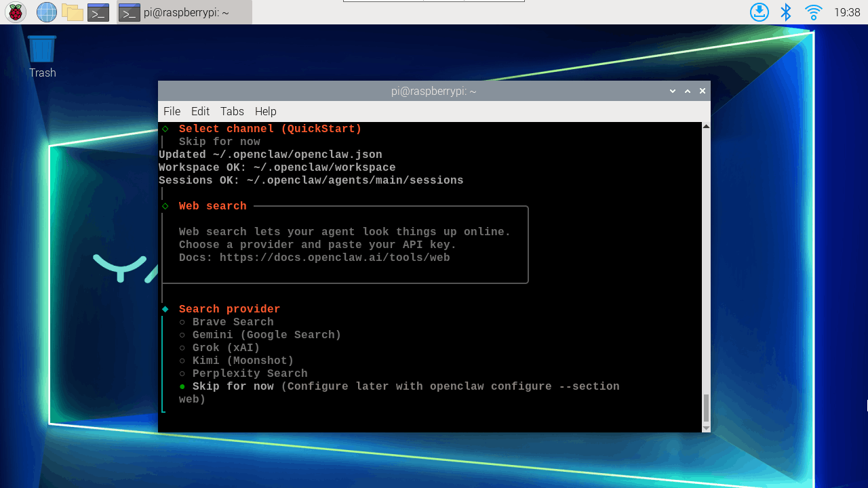868x488 pixels.
Task: Open the Trash desktop icon
Action: tap(42, 57)
